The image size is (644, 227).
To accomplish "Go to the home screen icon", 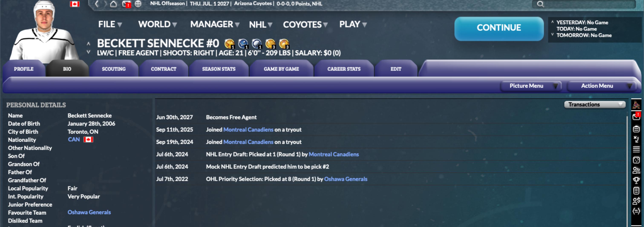I will (x=113, y=4).
